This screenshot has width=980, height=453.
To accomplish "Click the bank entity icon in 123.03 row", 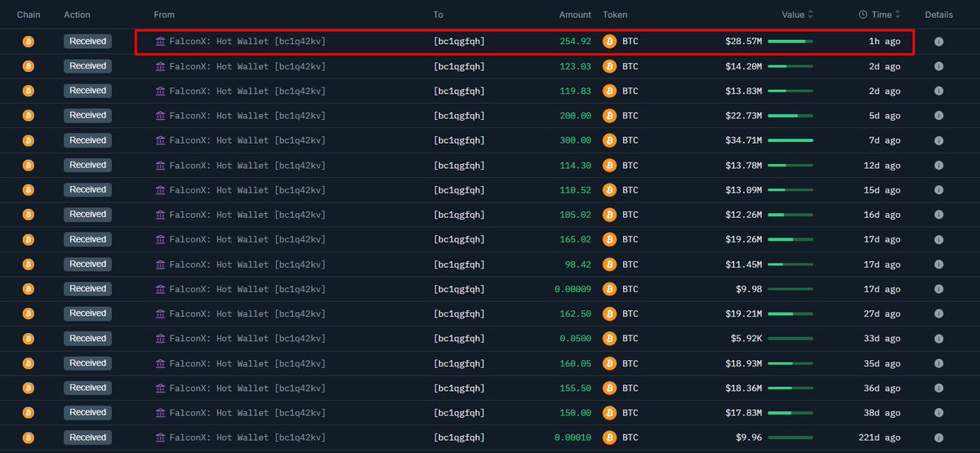I will [160, 66].
